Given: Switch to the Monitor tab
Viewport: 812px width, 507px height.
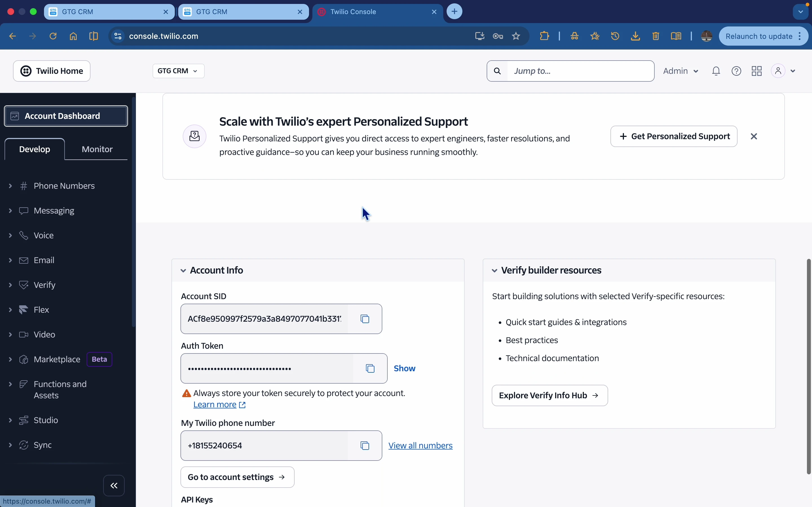Looking at the screenshot, I should tap(97, 149).
